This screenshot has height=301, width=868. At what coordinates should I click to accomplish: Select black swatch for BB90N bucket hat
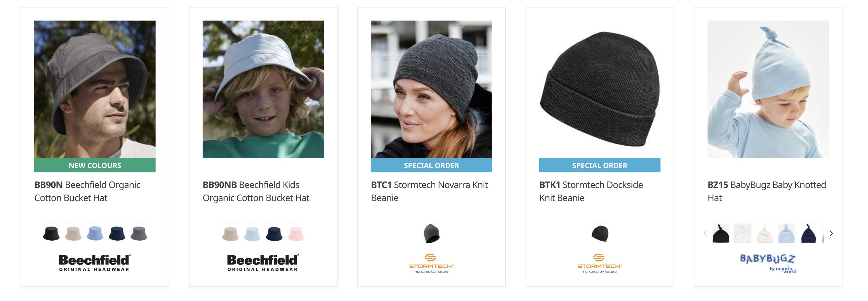pyautogui.click(x=51, y=233)
